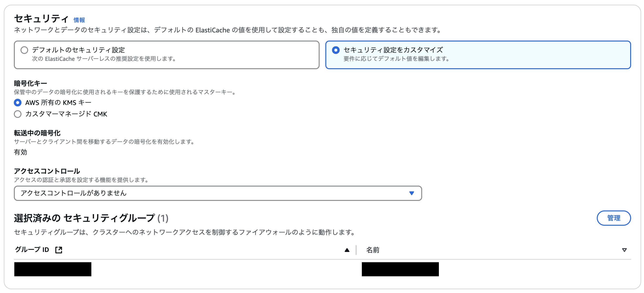Choose AWS 所有の KMS キー
Image resolution: width=644 pixels, height=293 pixels.
pos(17,102)
